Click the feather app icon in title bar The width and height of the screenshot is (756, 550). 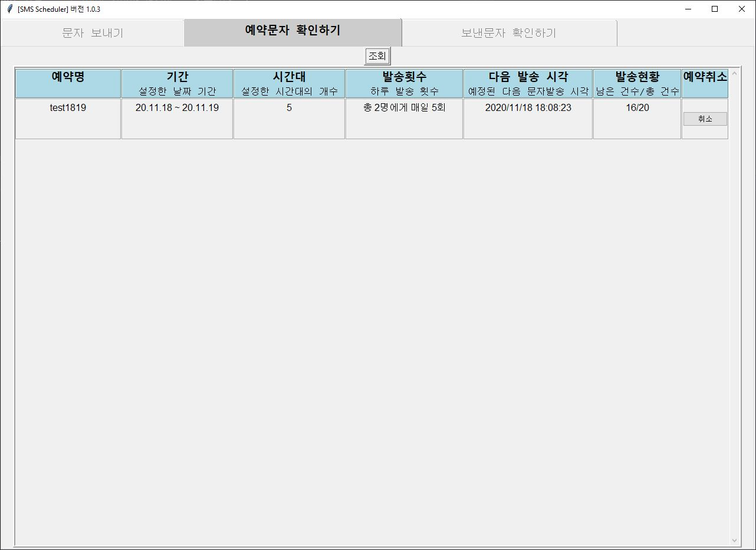point(9,9)
